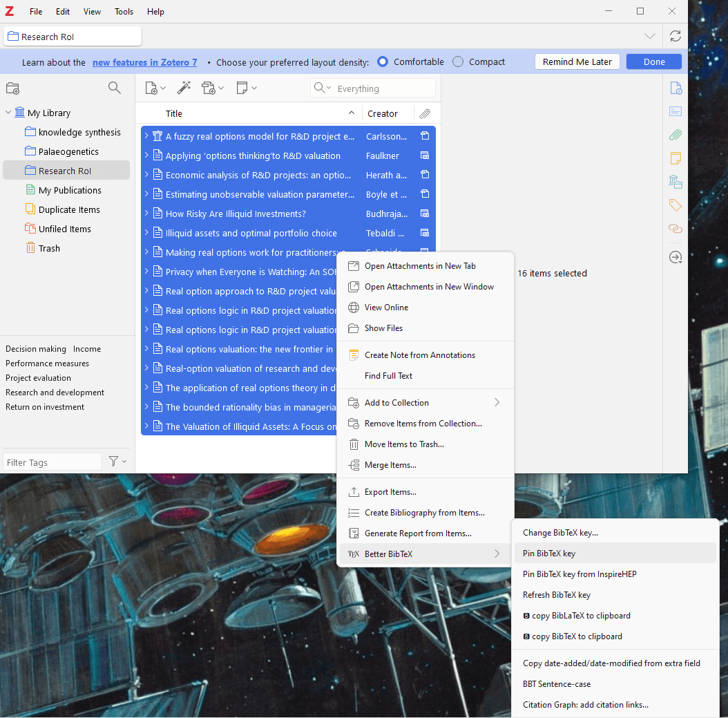Choose Refresh BibTeX key
Image resolution: width=728 pixels, height=718 pixels.
(x=615, y=595)
